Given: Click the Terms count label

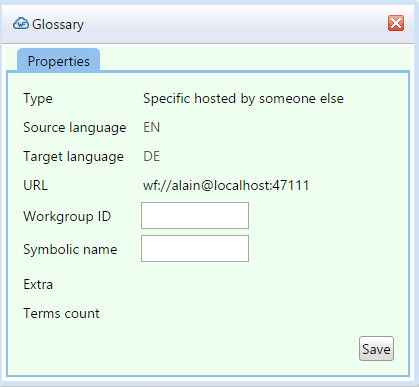Looking at the screenshot, I should pos(61,313).
